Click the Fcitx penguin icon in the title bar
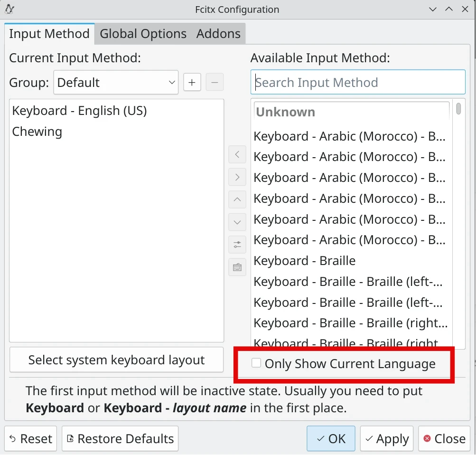The width and height of the screenshot is (476, 455). point(9,9)
